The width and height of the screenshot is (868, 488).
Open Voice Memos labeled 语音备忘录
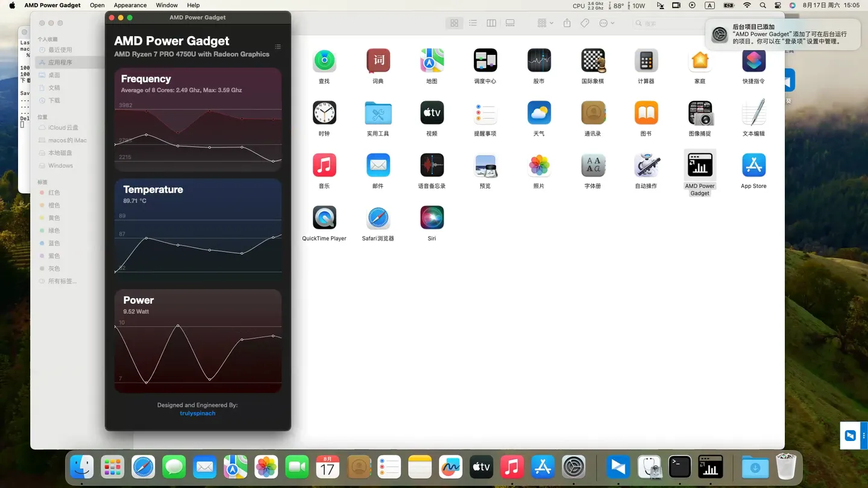click(x=432, y=165)
